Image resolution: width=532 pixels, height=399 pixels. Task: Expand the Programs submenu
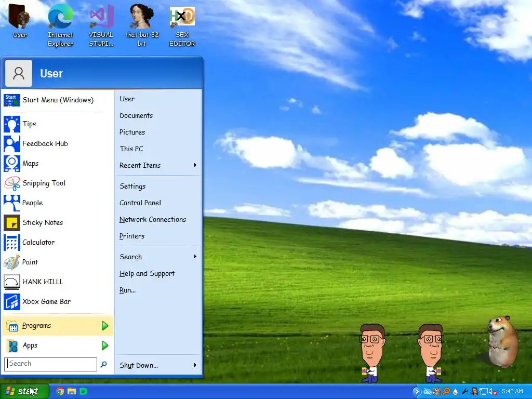click(x=57, y=325)
